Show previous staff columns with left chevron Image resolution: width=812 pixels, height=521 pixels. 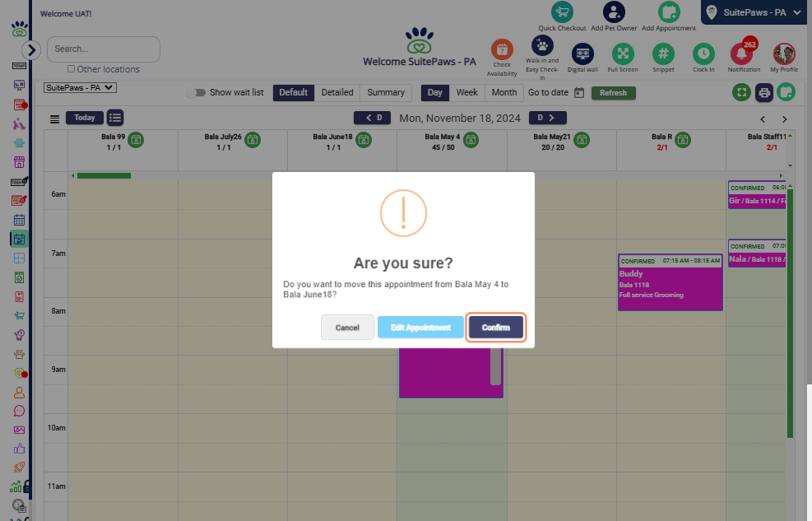[763, 119]
